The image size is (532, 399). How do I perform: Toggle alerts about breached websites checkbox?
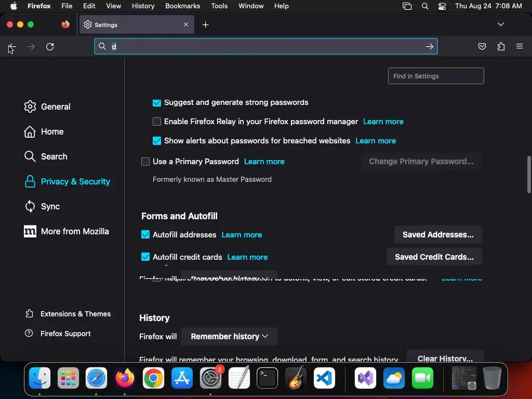click(x=157, y=141)
